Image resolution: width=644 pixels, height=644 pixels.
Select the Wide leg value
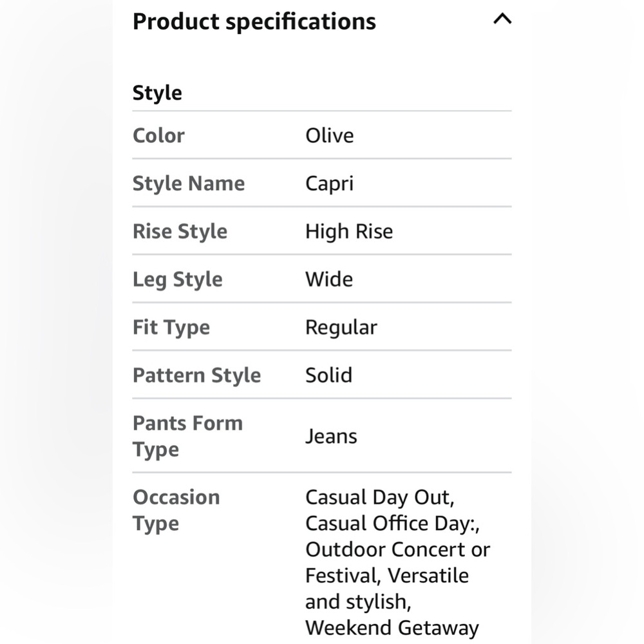coord(329,279)
